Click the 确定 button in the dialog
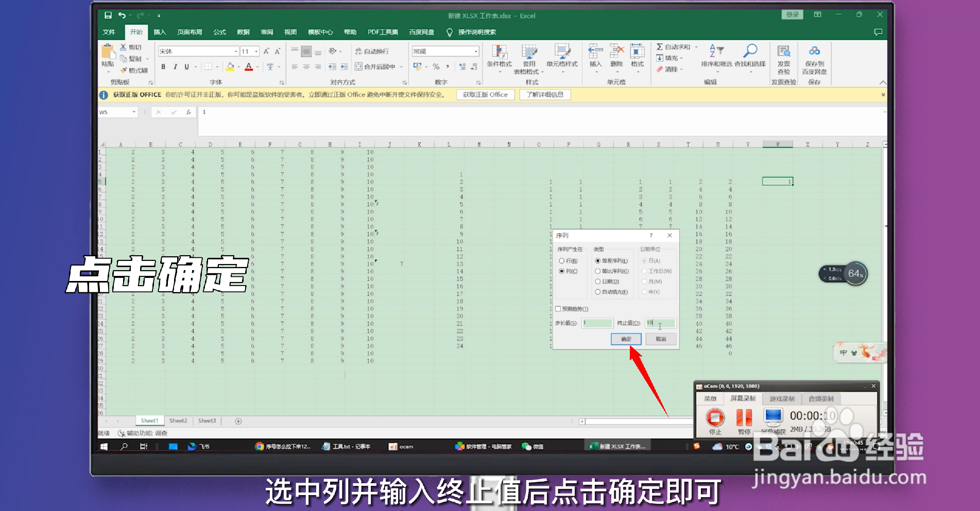Screen dimensions: 980x511 [625, 339]
